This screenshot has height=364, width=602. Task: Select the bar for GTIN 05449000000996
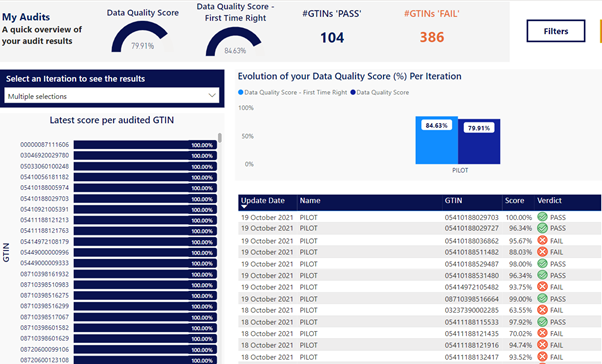pyautogui.click(x=145, y=252)
